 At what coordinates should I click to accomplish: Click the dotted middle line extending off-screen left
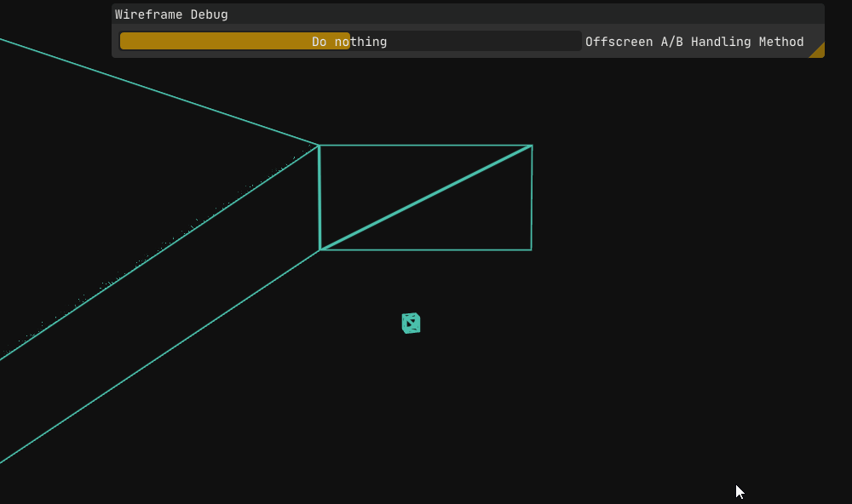click(159, 253)
